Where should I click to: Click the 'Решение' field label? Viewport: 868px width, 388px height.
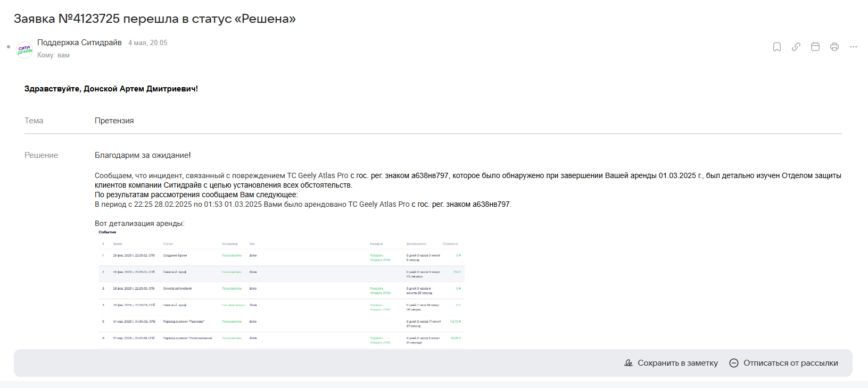pyautogui.click(x=42, y=155)
